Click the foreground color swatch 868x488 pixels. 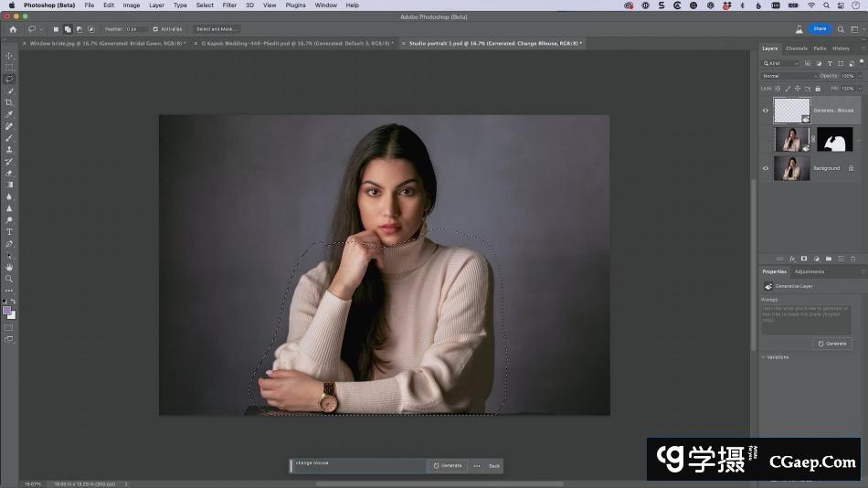pyautogui.click(x=7, y=311)
